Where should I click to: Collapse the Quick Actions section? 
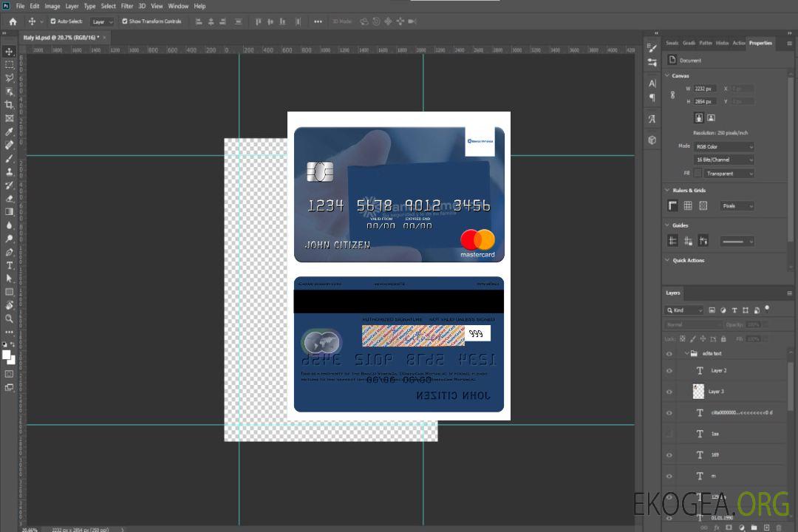pos(667,260)
